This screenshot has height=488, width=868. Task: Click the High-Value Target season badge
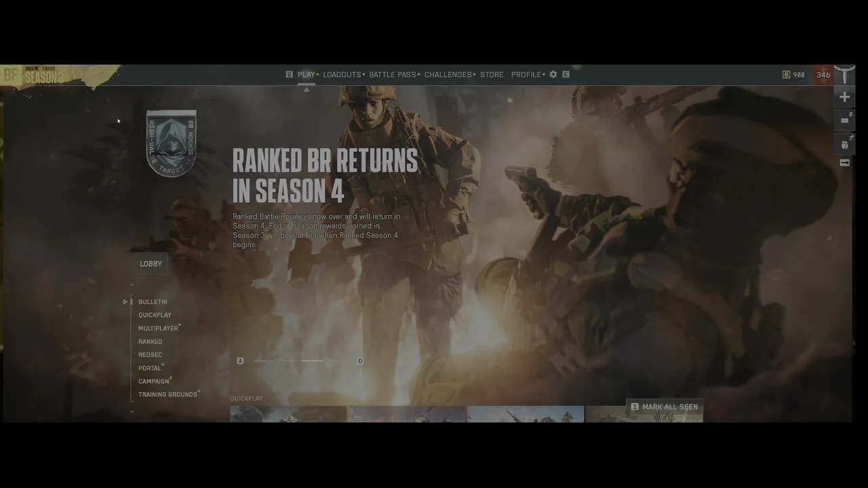click(x=171, y=144)
